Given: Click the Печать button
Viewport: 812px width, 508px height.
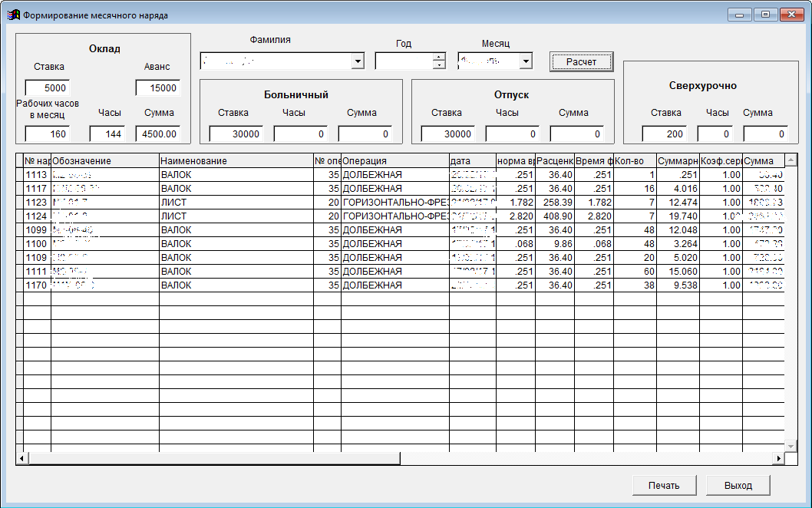Looking at the screenshot, I should [x=663, y=485].
